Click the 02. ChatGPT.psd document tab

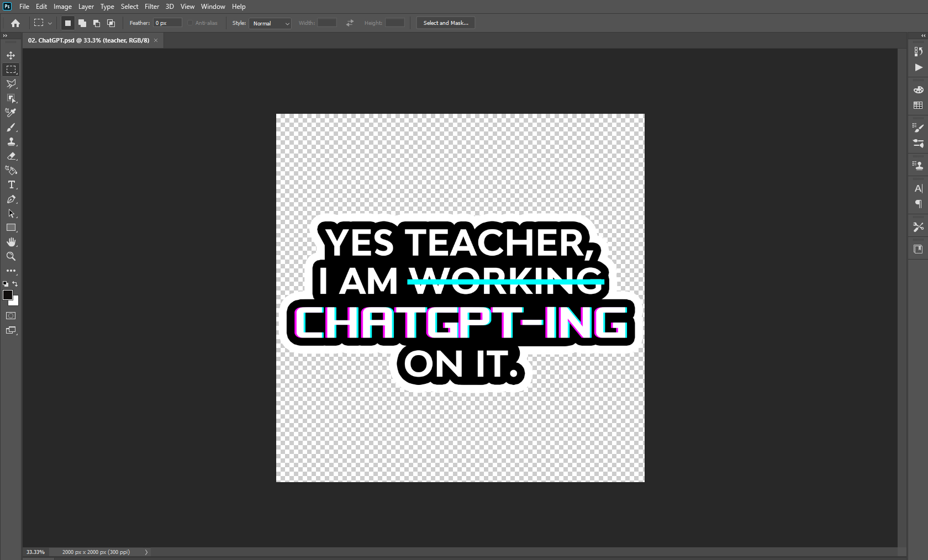88,40
